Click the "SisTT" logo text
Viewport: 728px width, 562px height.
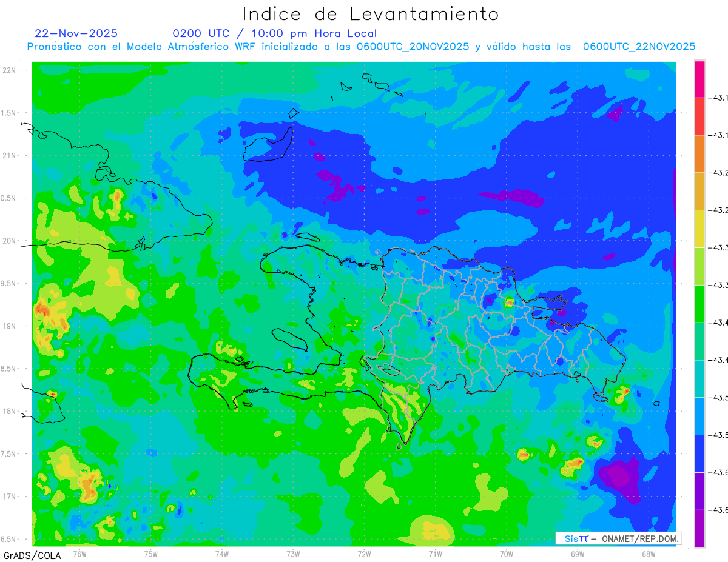click(576, 538)
